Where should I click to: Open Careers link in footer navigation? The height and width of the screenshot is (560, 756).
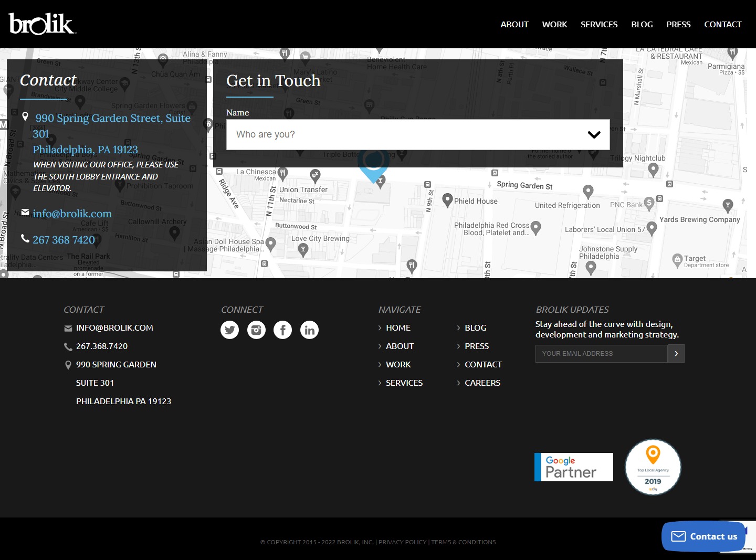click(482, 383)
